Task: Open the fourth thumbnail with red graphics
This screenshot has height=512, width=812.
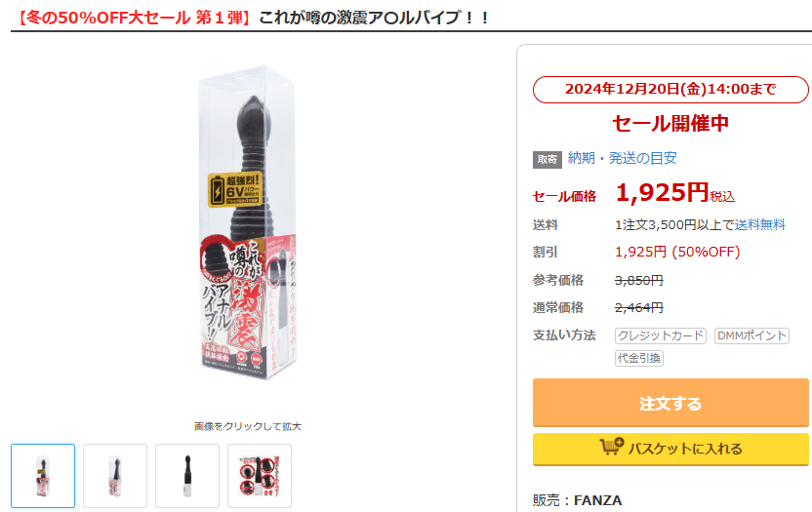Action: pyautogui.click(x=260, y=476)
